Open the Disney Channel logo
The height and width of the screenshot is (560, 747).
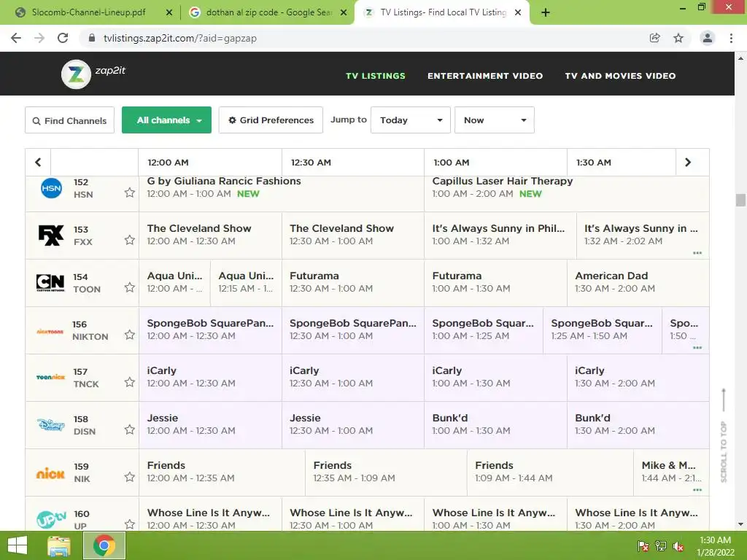click(x=51, y=424)
